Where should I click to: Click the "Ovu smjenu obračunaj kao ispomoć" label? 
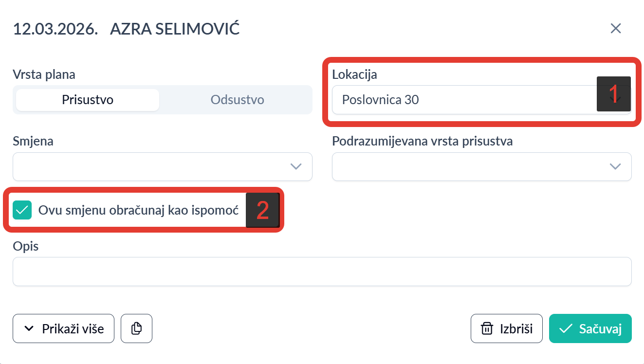(x=138, y=210)
